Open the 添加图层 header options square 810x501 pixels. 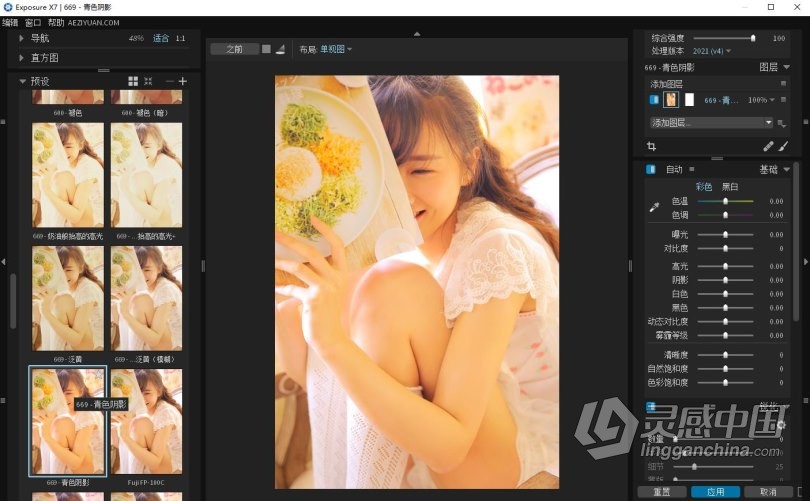coord(783,83)
